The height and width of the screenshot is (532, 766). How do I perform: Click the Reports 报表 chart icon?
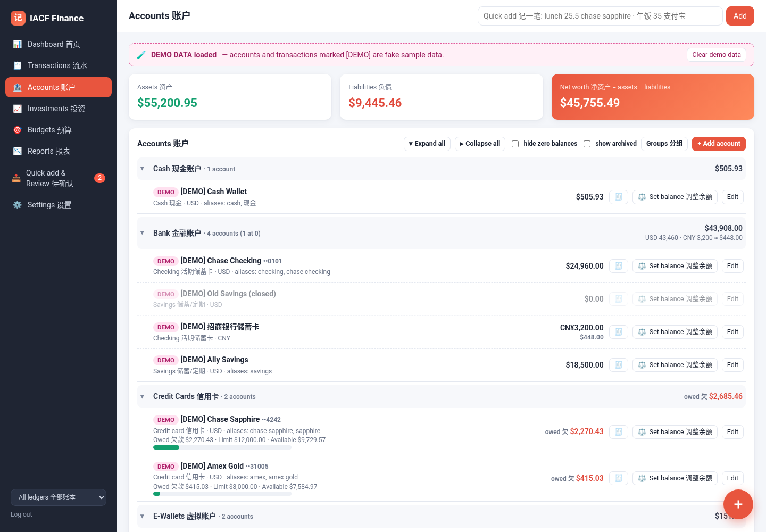click(18, 151)
